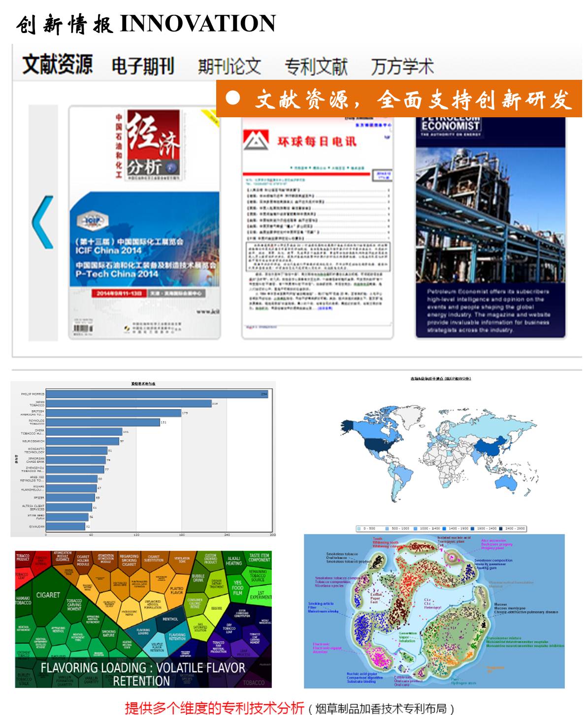Click the red triangle logo on 环球每日电讯
The width and height of the screenshot is (588, 715).
click(x=256, y=140)
